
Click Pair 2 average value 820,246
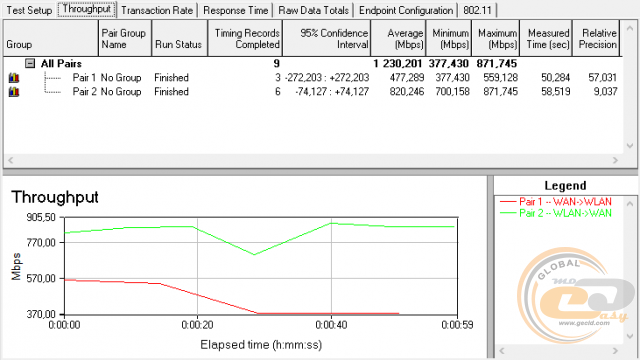coord(407,92)
